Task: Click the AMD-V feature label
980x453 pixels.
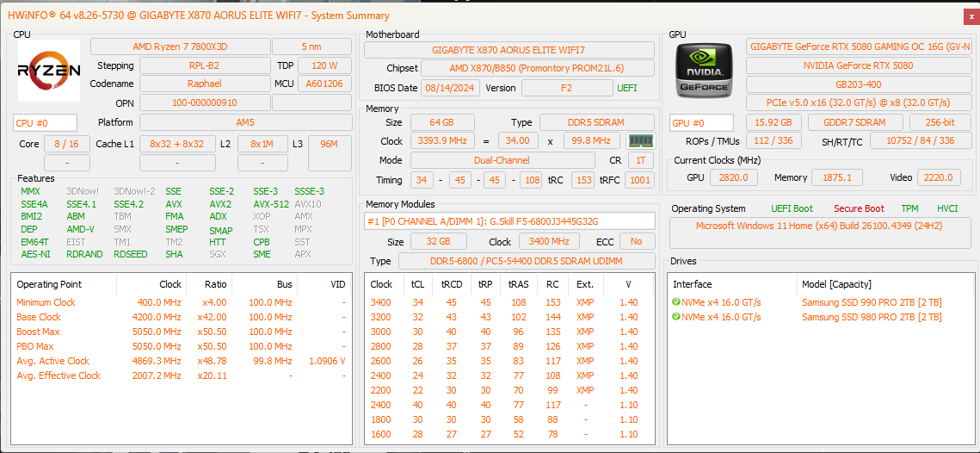Action: click(80, 230)
